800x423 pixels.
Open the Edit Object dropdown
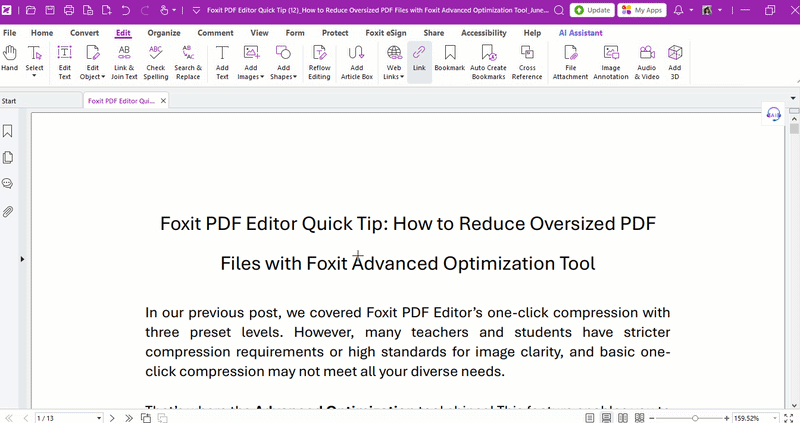(103, 77)
